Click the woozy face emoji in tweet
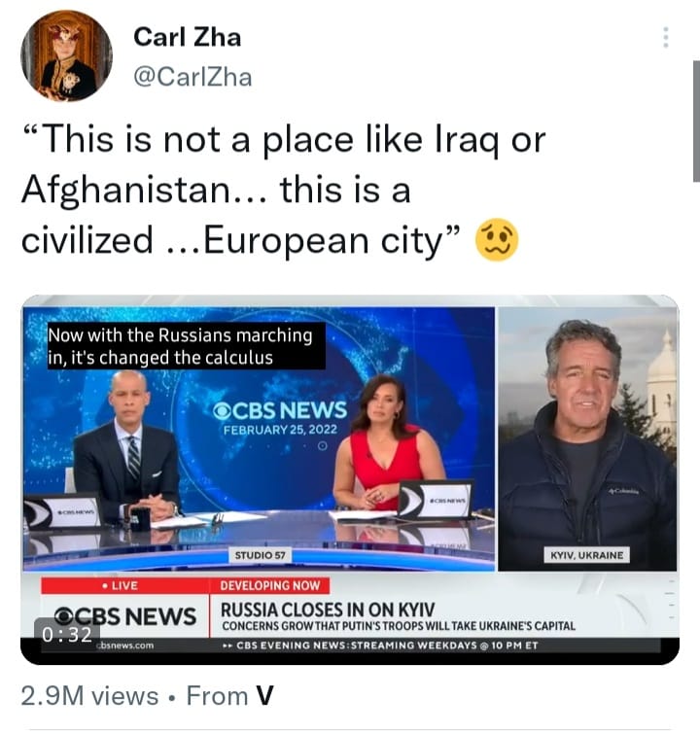 497,240
